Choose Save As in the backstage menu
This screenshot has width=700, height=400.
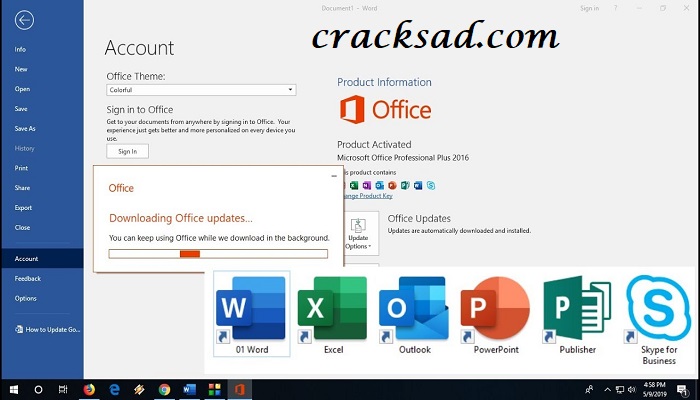tap(25, 129)
